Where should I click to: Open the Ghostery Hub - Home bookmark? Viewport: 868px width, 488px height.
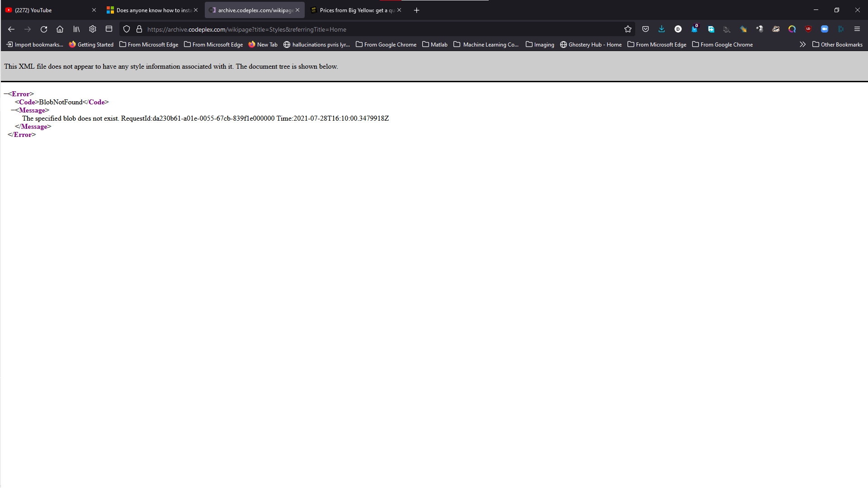590,44
